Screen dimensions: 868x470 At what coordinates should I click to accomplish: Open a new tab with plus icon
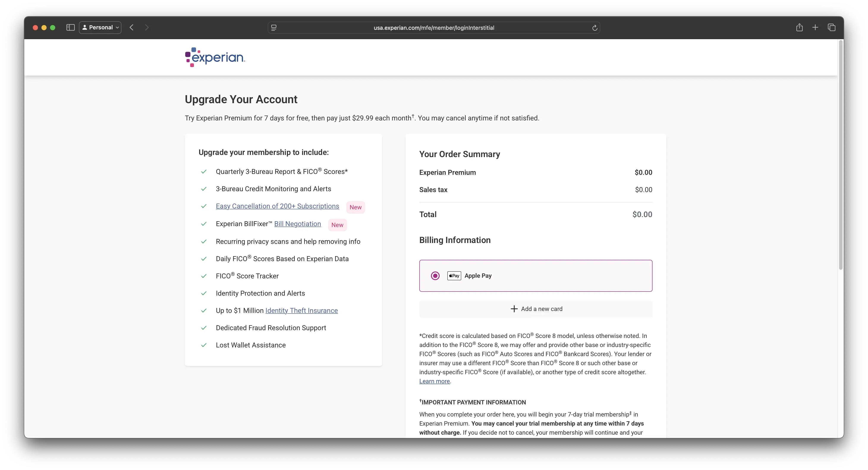point(815,27)
